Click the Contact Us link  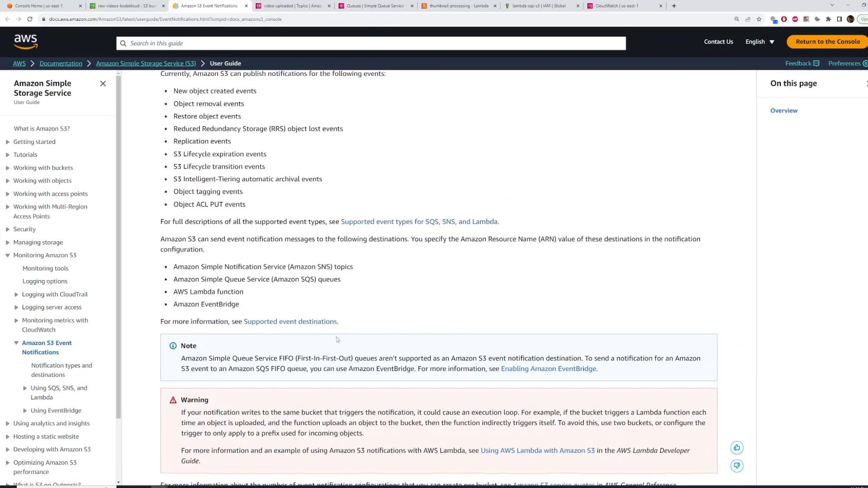[718, 42]
